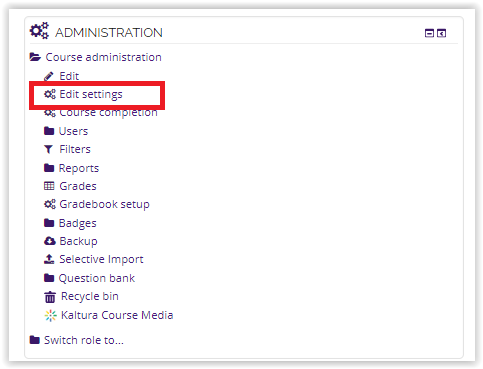The width and height of the screenshot is (483, 369).
Task: Open the Edit settings link
Action: 91,94
